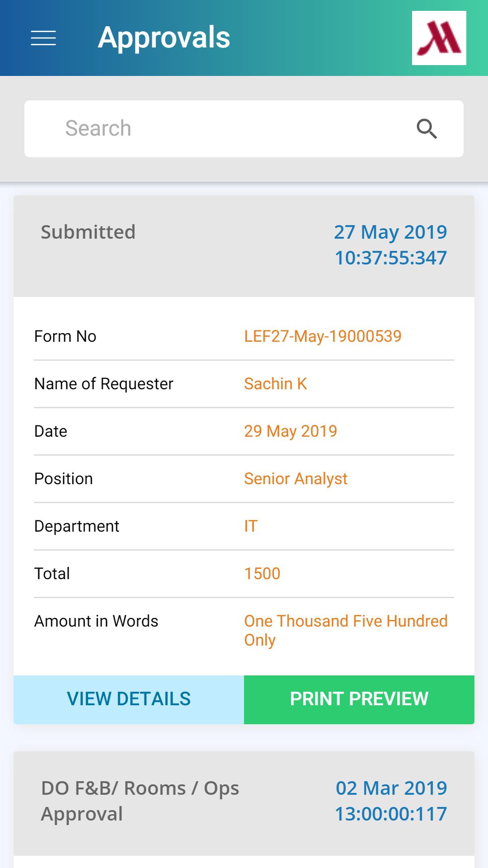Screen dimensions: 488x868
Task: Tap the Amount in Words label
Action: point(96,621)
